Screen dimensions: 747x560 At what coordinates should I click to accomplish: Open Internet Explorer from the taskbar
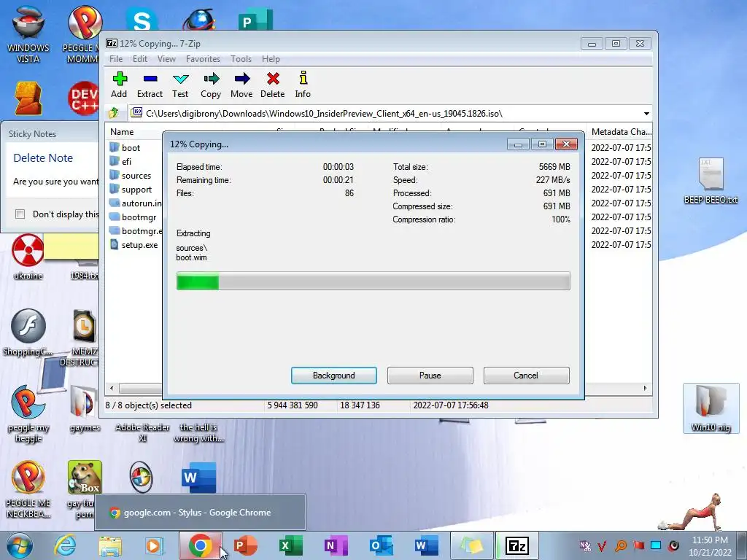point(65,545)
